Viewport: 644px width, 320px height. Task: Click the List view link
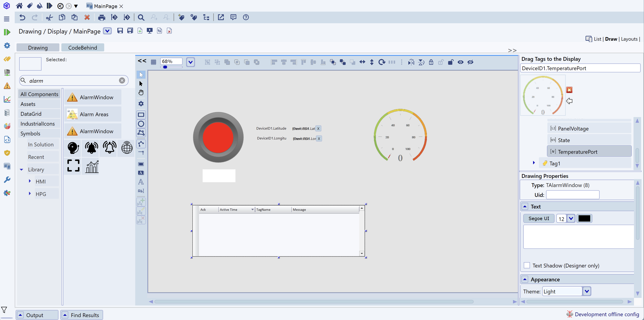597,39
